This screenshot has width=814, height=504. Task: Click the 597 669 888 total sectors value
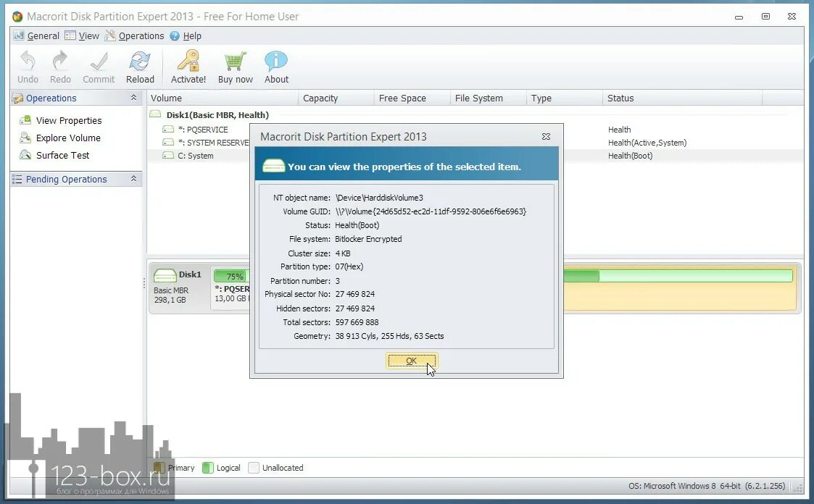(357, 322)
